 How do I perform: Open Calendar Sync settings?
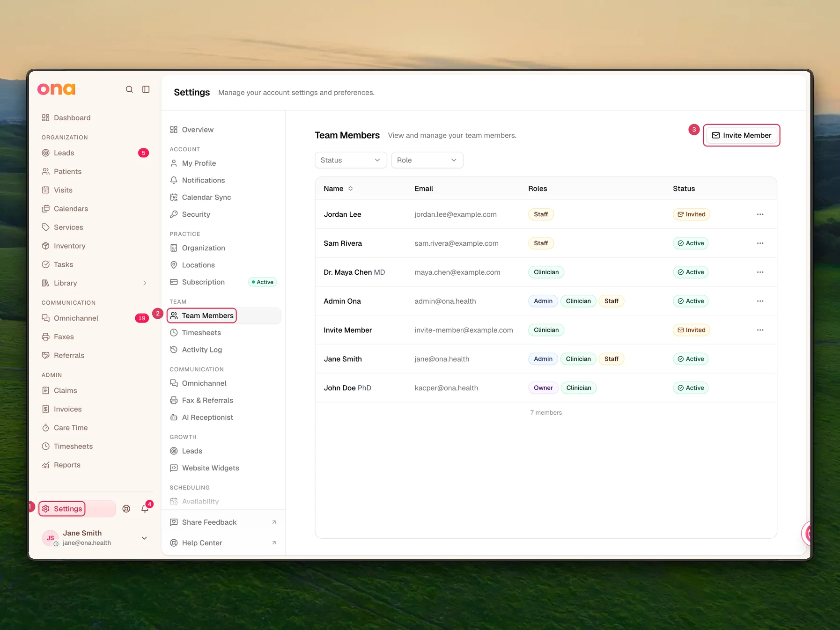tap(223, 198)
